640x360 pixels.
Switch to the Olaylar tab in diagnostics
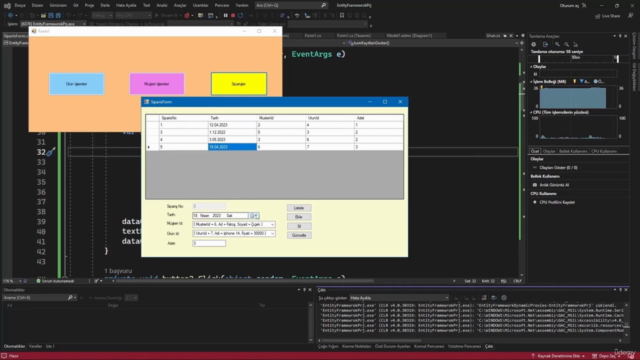coord(549,151)
